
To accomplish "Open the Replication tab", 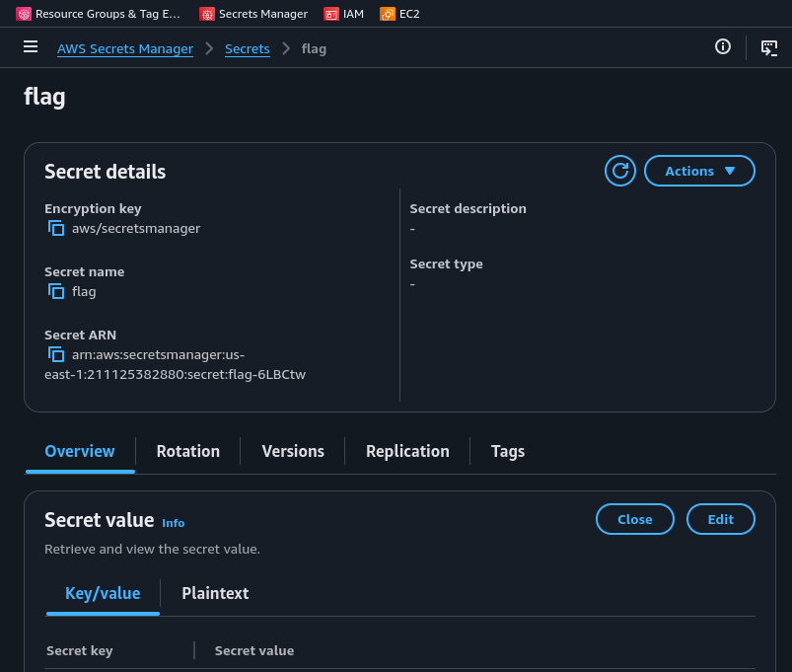I will [407, 451].
